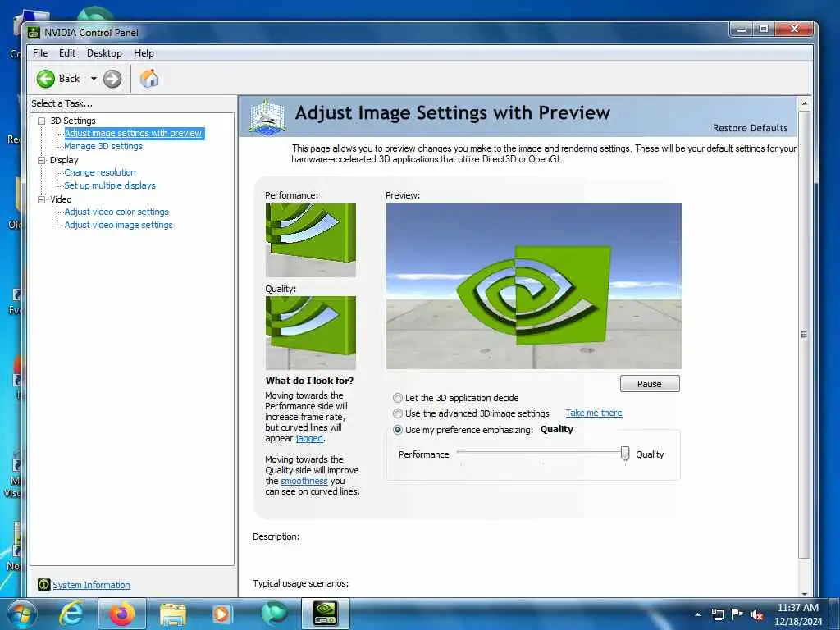Open the Back history dropdown arrow
Image resolution: width=840 pixels, height=630 pixels.
(94, 79)
